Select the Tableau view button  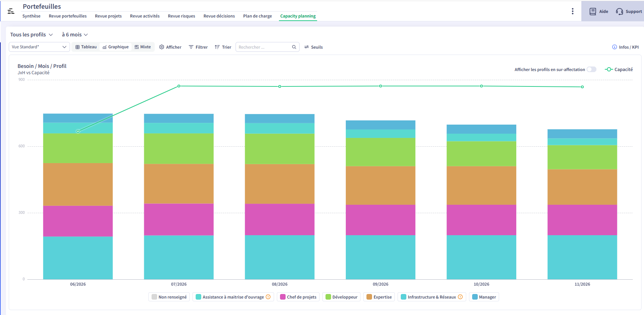(86, 47)
